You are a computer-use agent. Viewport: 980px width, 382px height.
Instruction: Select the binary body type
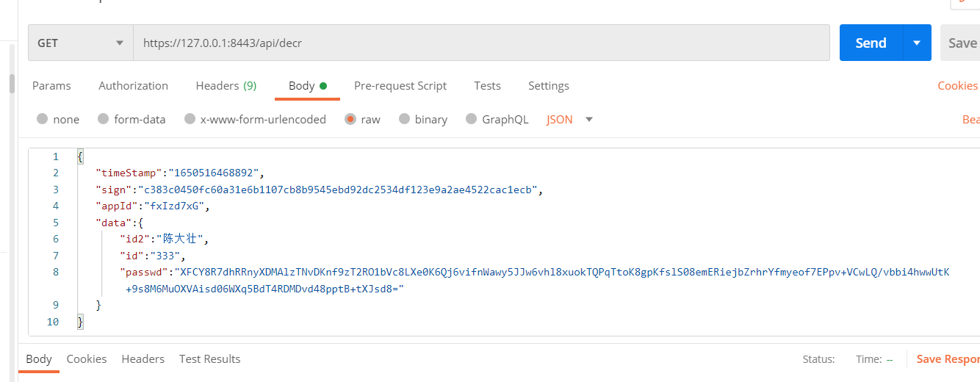[422, 119]
